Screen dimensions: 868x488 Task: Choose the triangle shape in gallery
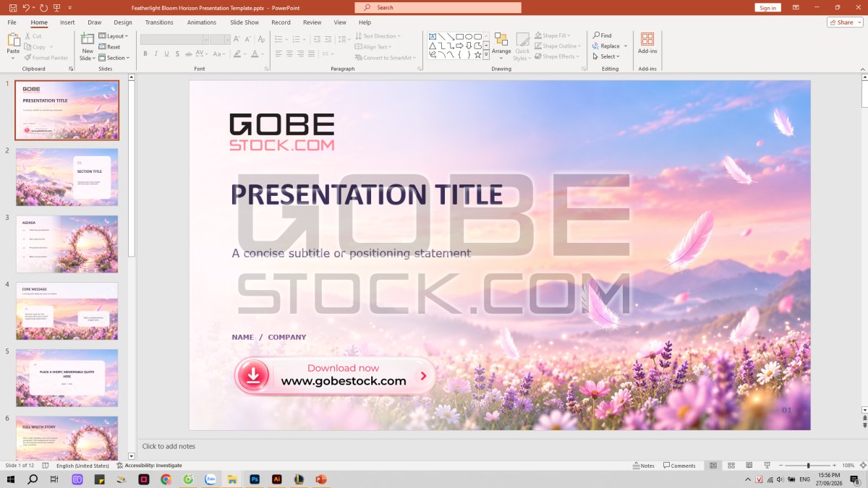pyautogui.click(x=433, y=46)
